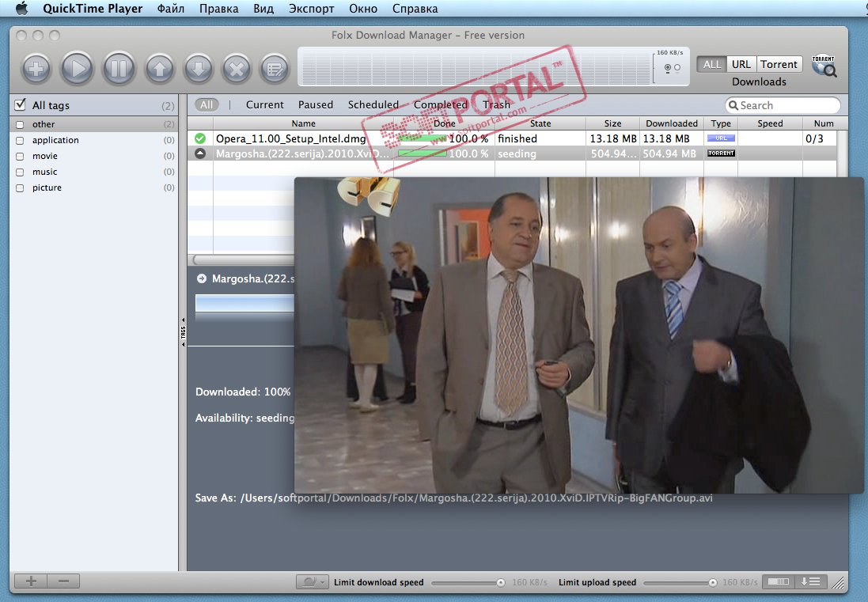Click the horizontal scrollbar under the downloads list
The image size is (868, 602).
pyautogui.click(x=244, y=259)
